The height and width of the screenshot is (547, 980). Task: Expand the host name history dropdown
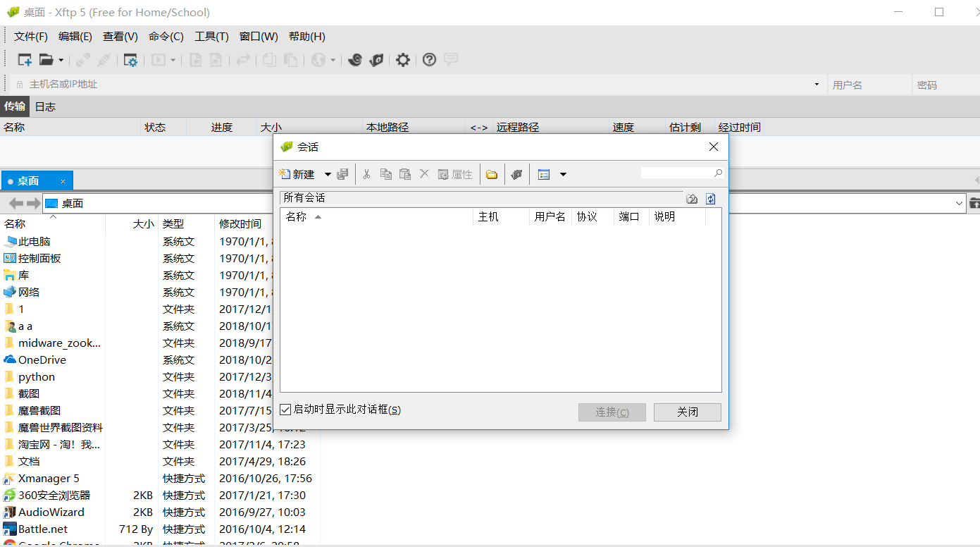tap(816, 84)
